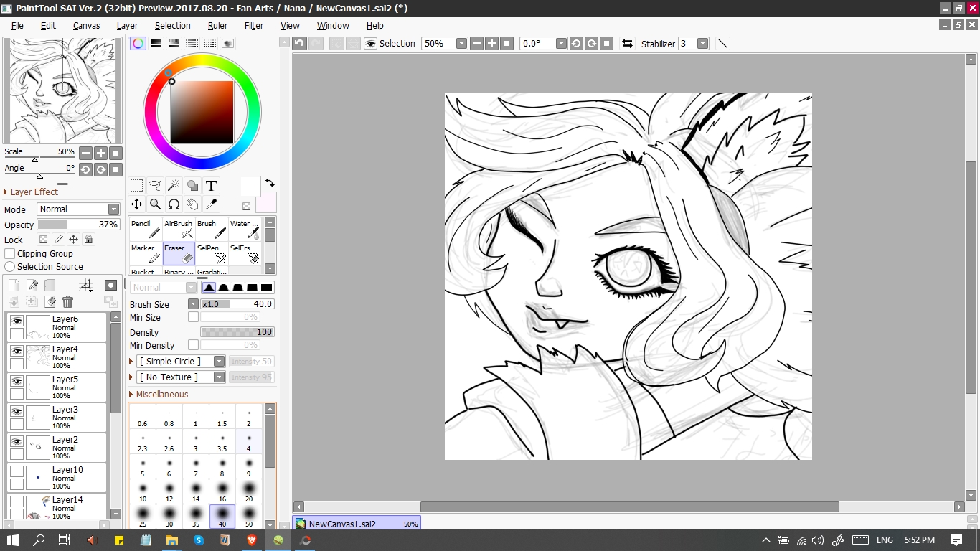Open the Filter menu
980x551 pixels.
point(254,25)
